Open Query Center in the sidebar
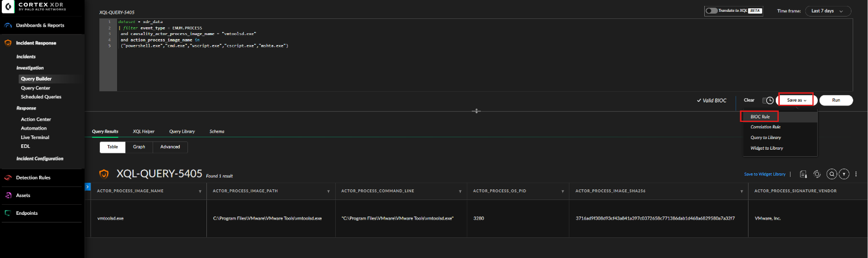Image resolution: width=868 pixels, height=258 pixels. pos(35,88)
